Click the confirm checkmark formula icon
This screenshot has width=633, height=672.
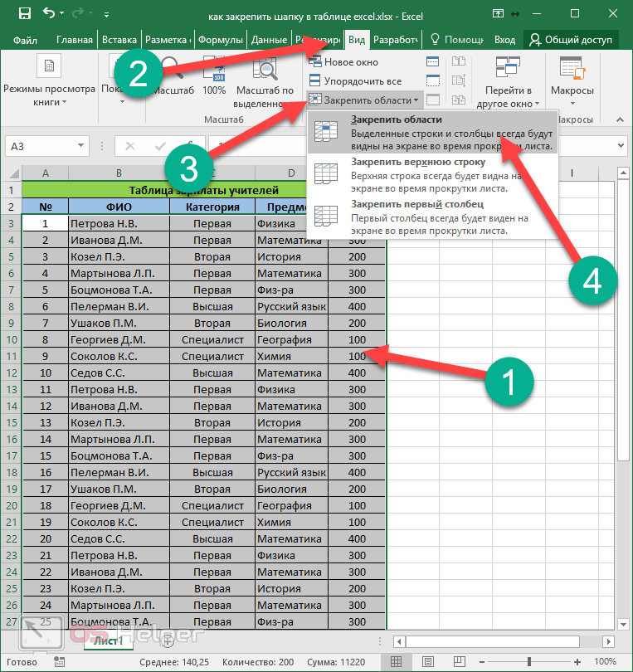point(160,147)
